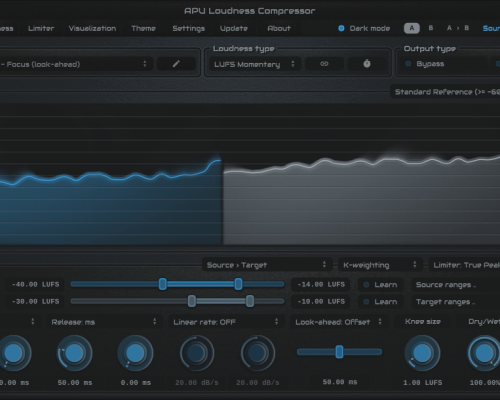Click the -14.00 LUFS source value field
The image size is (500, 400).
click(321, 285)
